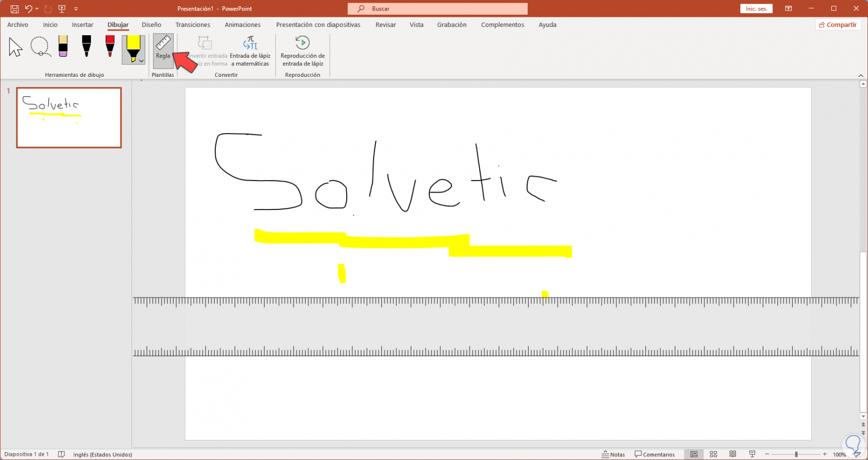868x460 pixels.
Task: Click the 100% zoom level
Action: (x=839, y=455)
